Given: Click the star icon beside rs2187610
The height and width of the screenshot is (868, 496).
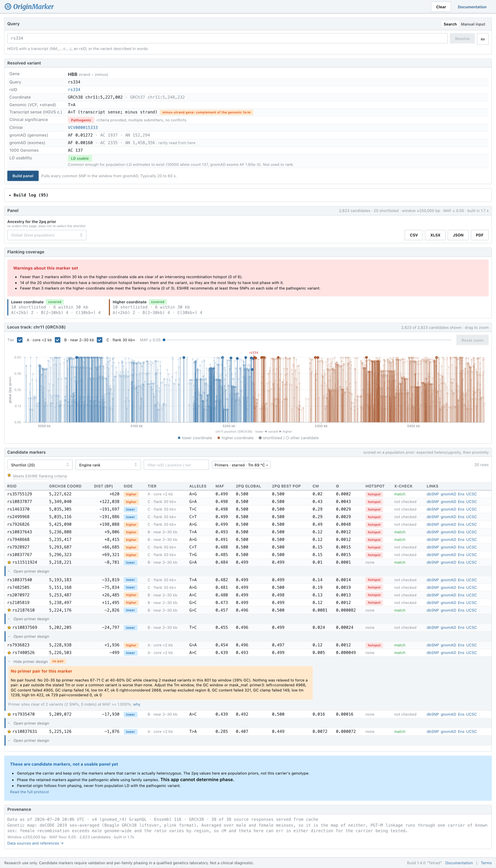Looking at the screenshot, I should (x=9, y=610).
